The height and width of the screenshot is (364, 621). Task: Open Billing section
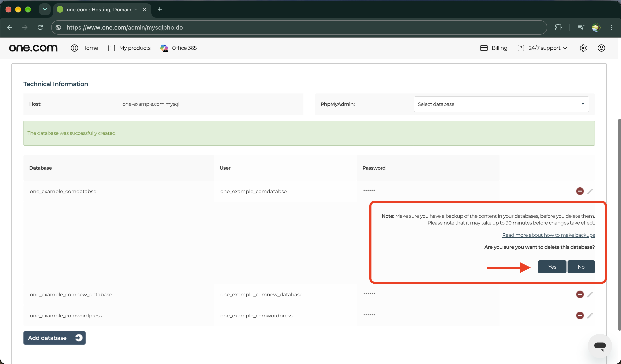tap(494, 48)
